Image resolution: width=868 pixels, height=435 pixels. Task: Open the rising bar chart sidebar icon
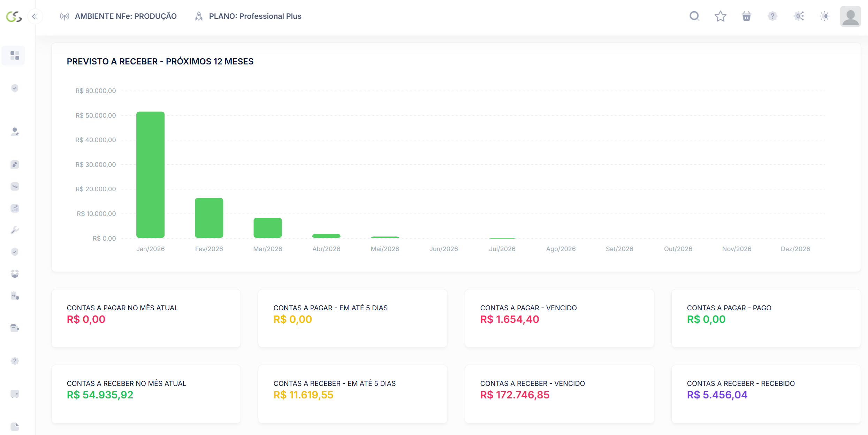[x=15, y=208]
